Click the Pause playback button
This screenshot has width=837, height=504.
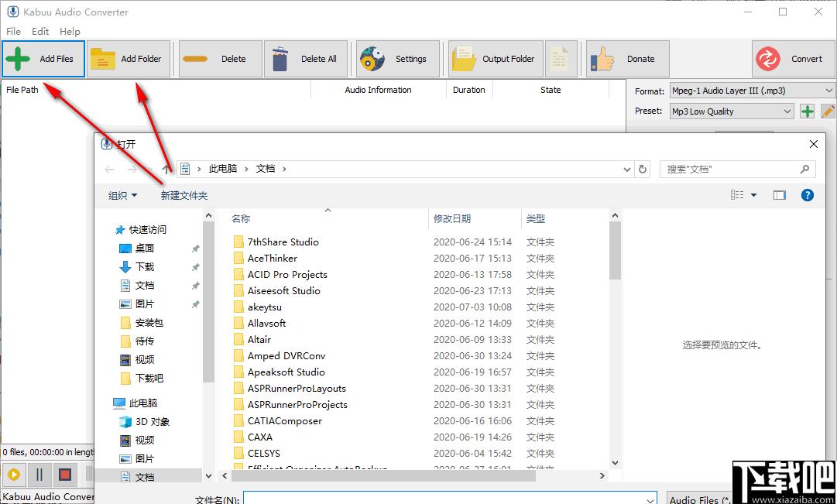click(39, 474)
